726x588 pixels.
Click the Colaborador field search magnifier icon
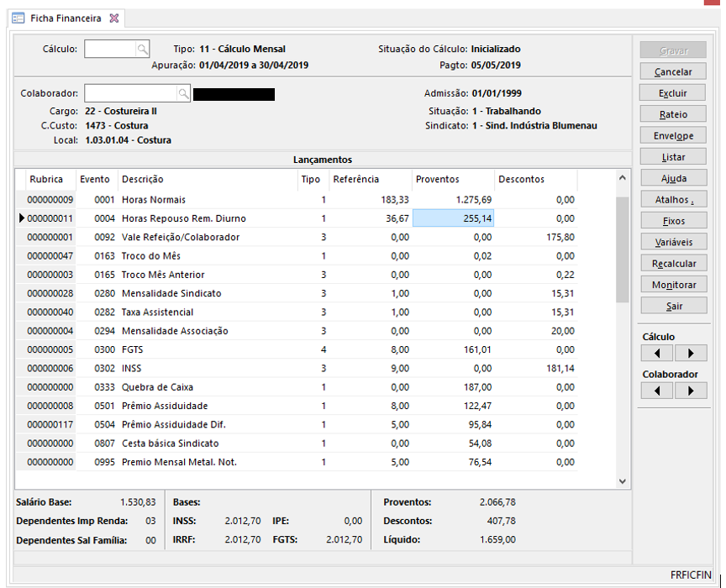click(x=183, y=93)
